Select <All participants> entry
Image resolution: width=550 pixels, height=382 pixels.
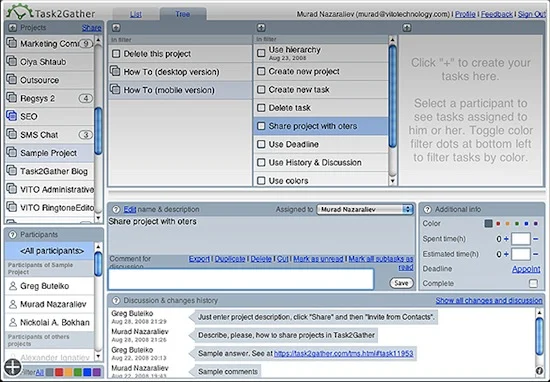[50, 251]
